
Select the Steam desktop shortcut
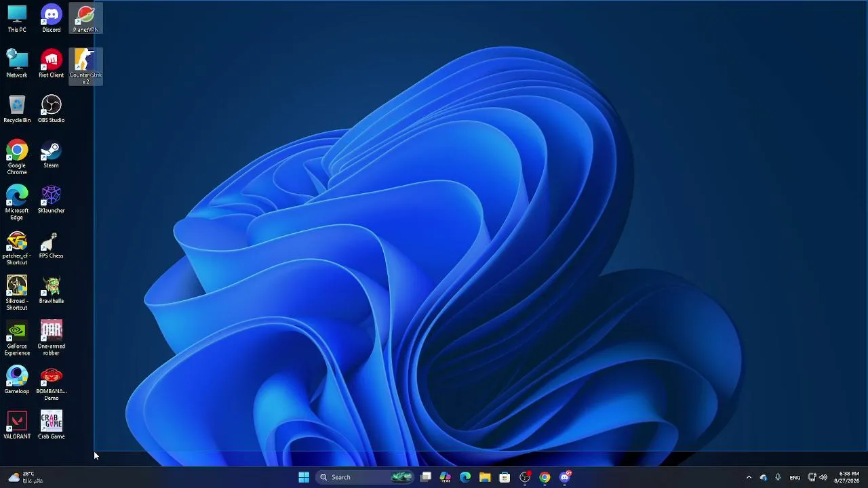tap(51, 155)
